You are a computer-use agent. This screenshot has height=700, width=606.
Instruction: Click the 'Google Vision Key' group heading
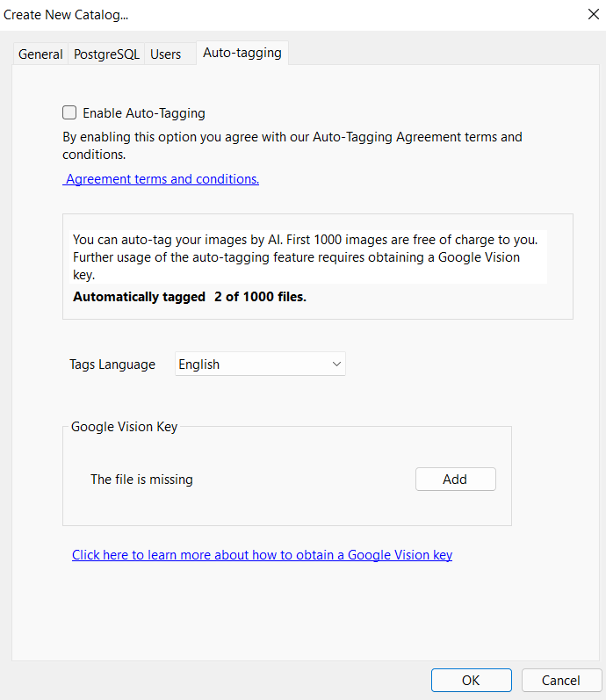124,427
